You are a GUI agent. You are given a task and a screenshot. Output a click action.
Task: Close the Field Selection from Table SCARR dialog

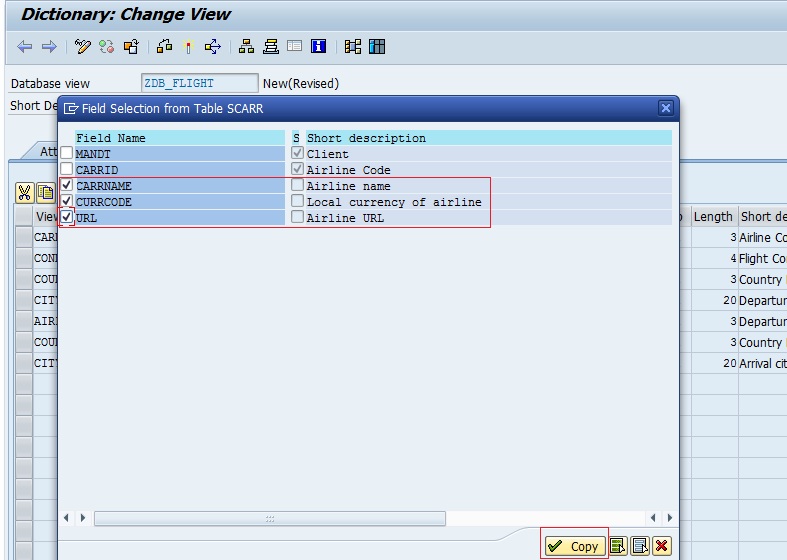point(666,108)
